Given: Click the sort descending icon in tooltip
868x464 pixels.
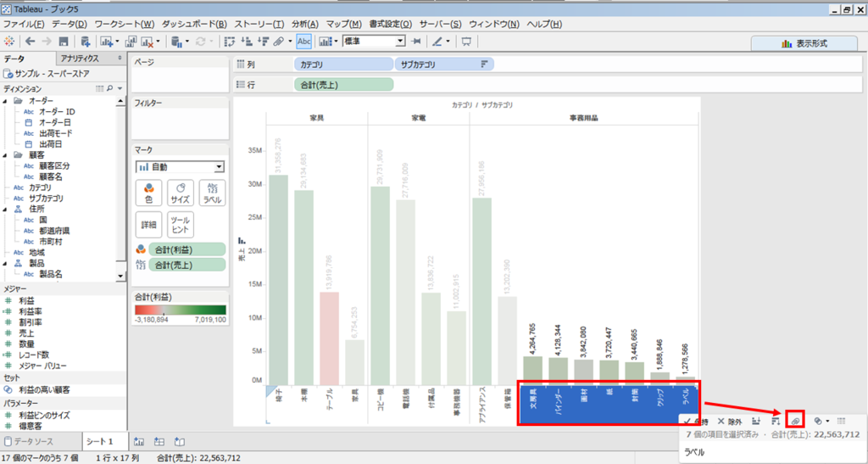Looking at the screenshot, I should (x=776, y=422).
